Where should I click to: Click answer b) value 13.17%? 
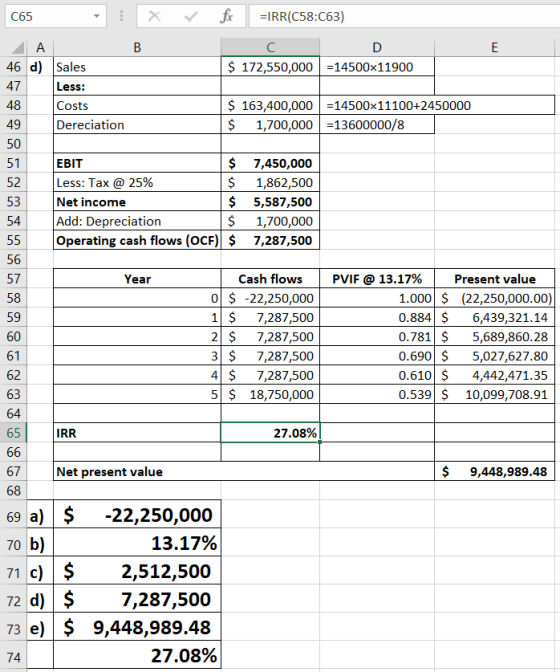[137, 543]
